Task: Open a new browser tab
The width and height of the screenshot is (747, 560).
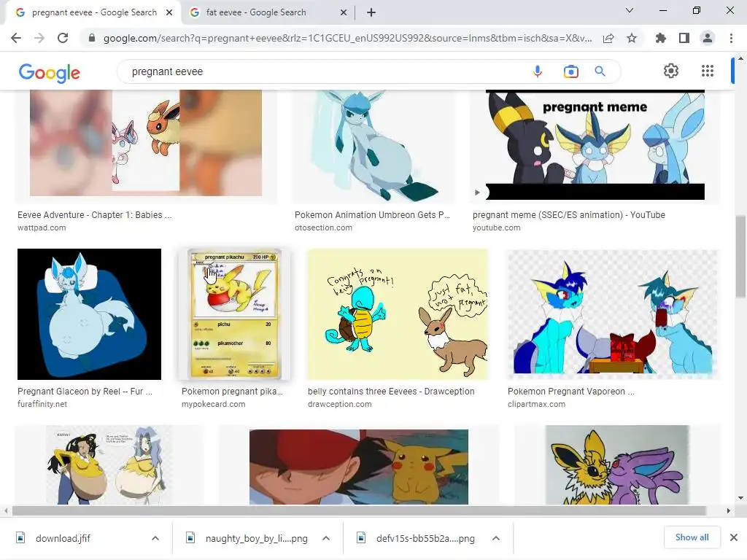Action: coord(371,12)
